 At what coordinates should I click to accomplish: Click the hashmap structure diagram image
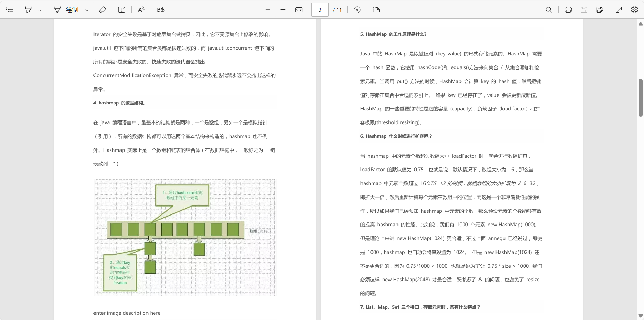(x=185, y=237)
